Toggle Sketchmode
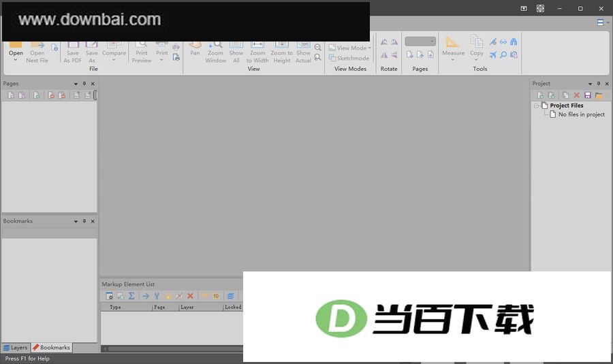Screen dimensions: 613x364 point(349,58)
